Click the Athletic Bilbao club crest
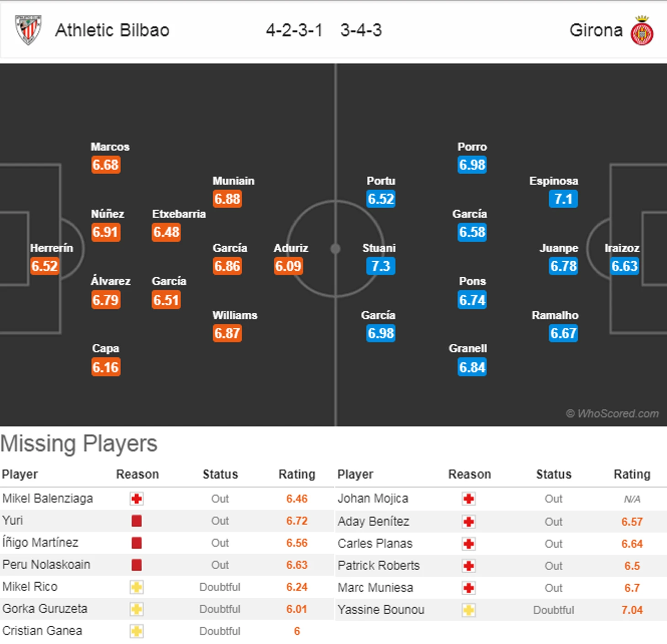The image size is (667, 644). pos(28,30)
